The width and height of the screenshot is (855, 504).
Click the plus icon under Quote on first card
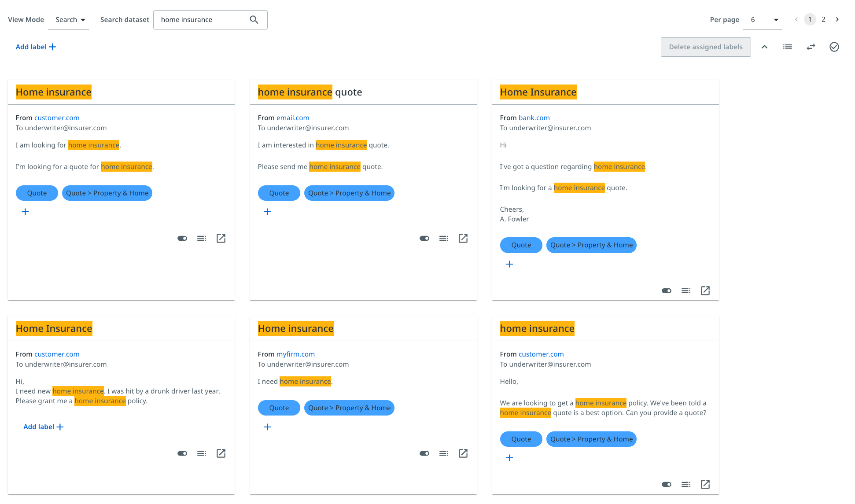pyautogui.click(x=25, y=212)
